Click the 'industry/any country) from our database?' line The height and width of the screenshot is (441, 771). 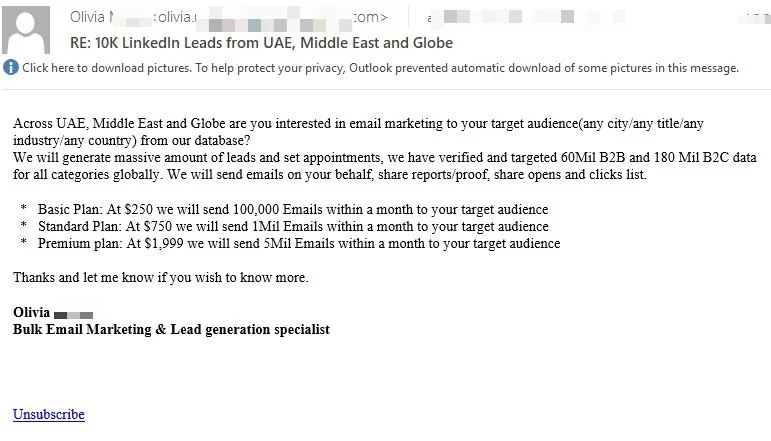coord(132,141)
